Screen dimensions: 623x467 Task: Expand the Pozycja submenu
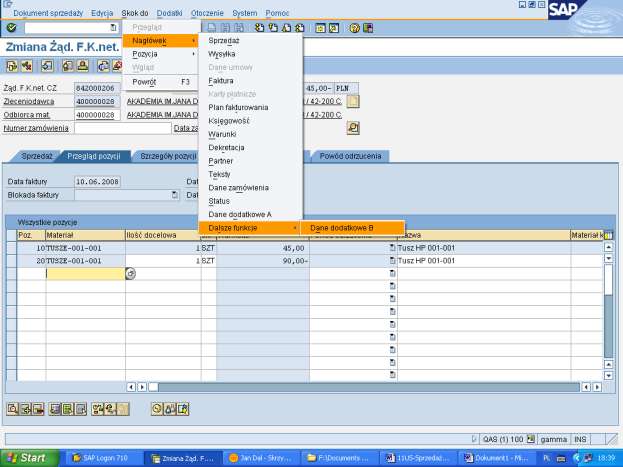point(161,54)
